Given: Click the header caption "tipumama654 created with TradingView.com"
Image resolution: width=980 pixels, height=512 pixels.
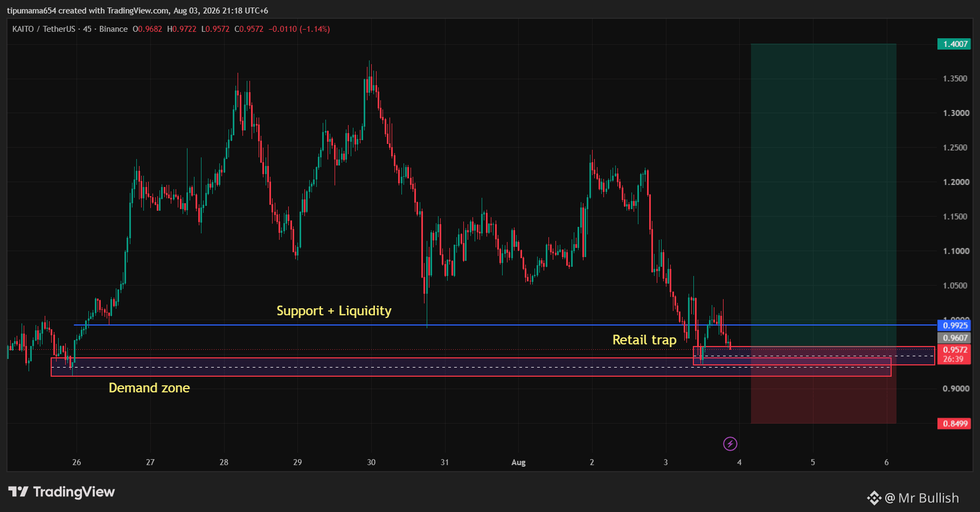Looking at the screenshot, I should pyautogui.click(x=88, y=11).
